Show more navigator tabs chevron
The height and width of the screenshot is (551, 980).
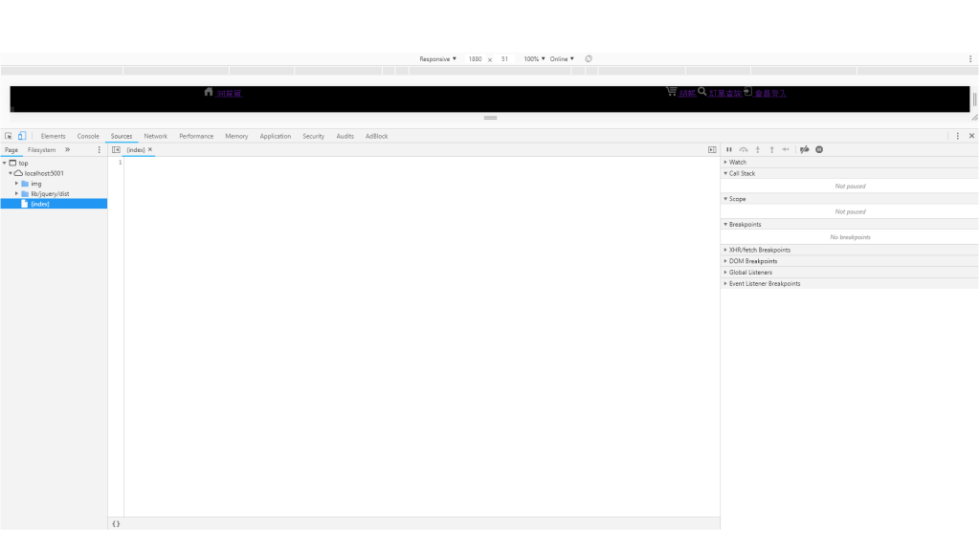click(68, 150)
